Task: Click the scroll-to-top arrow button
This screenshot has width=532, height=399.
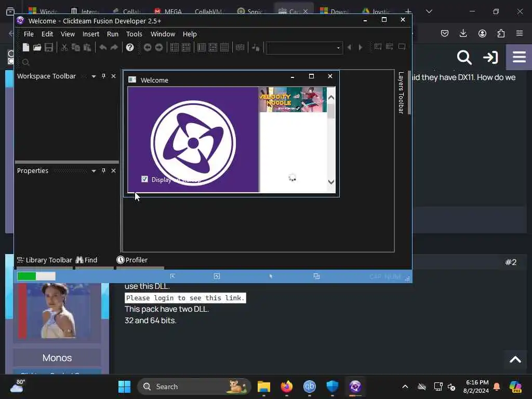Action: coord(515,360)
